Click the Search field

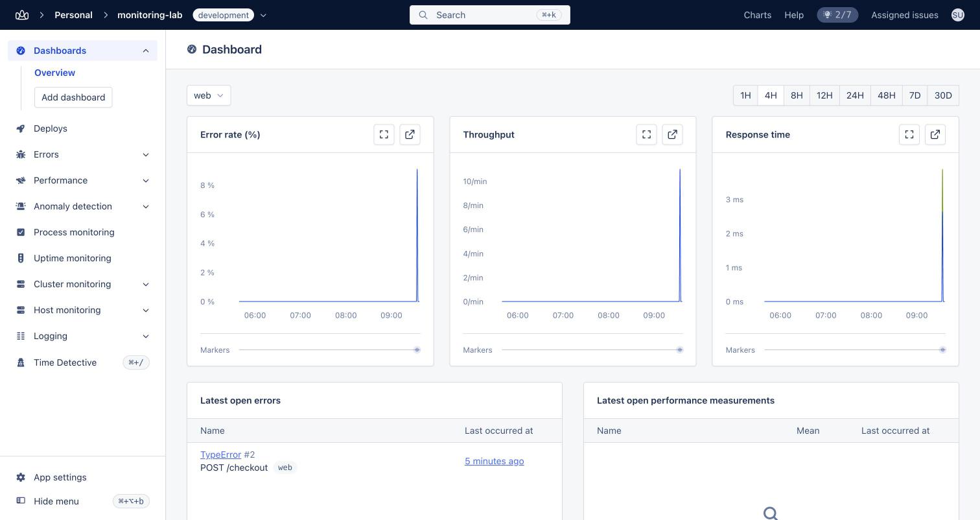[x=490, y=15]
